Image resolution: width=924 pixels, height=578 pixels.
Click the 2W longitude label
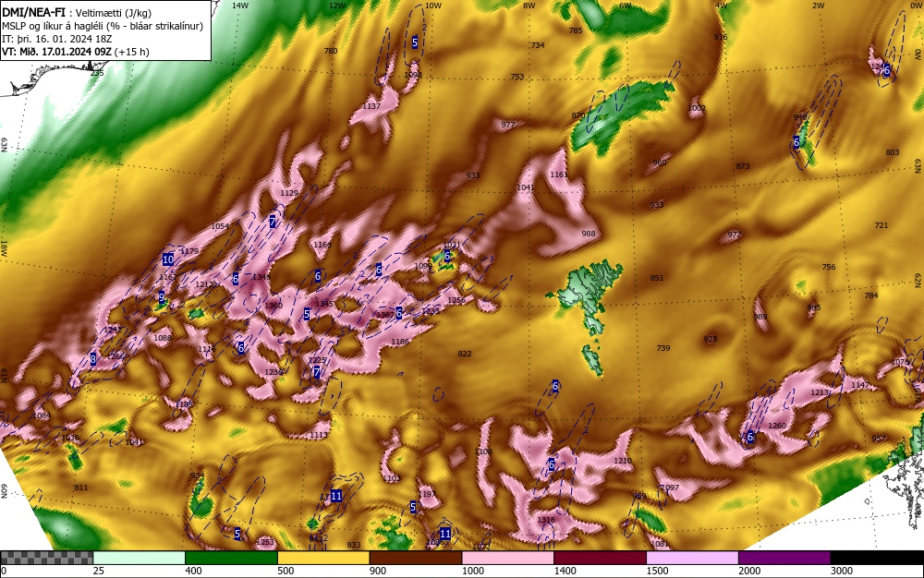click(x=818, y=6)
